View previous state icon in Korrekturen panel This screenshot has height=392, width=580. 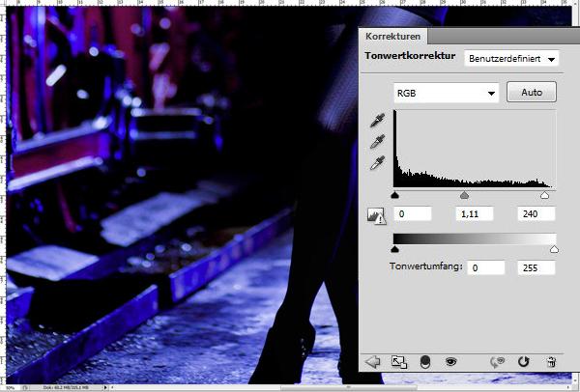coord(498,362)
